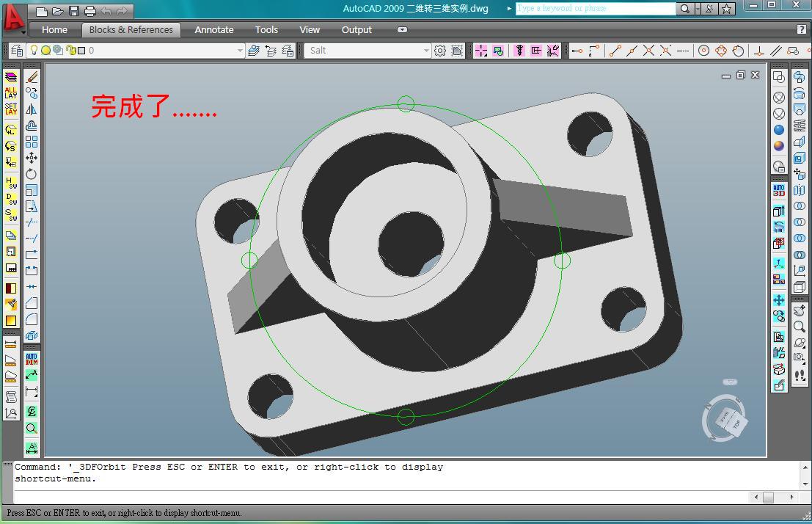Toggle viewport freeze icon for layer 0
The width and height of the screenshot is (812, 524).
tap(58, 51)
